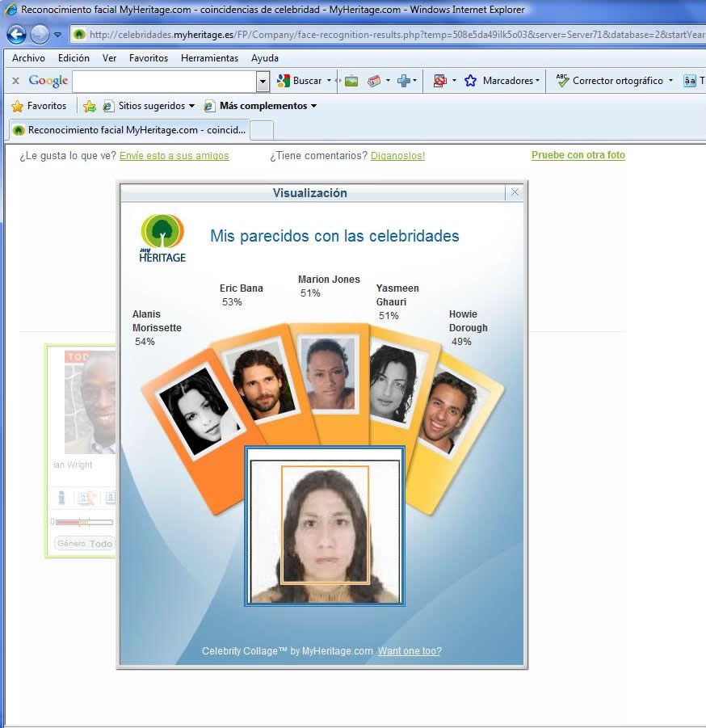Click the add to favorites bar star icon
Viewport: 706px width, 728px height.
pos(89,107)
